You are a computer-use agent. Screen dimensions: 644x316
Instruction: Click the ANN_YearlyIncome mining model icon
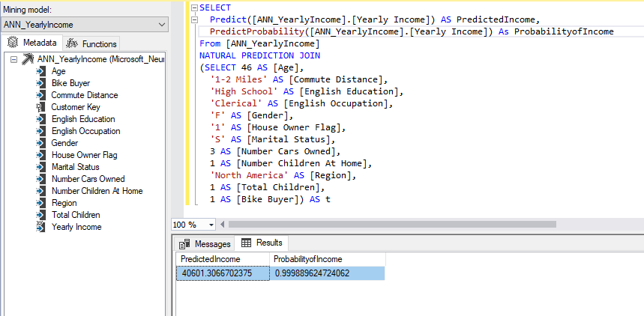click(x=28, y=59)
